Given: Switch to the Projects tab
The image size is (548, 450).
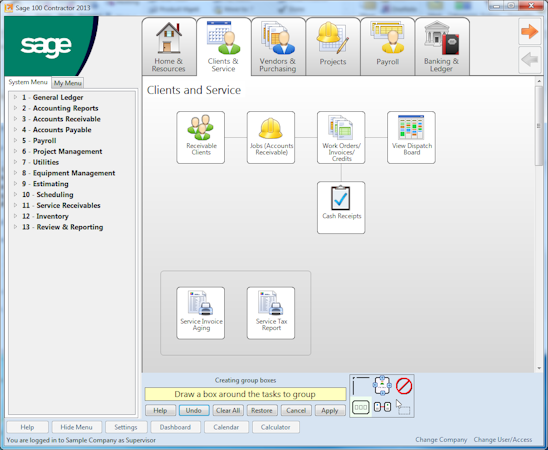Looking at the screenshot, I should click(x=333, y=46).
